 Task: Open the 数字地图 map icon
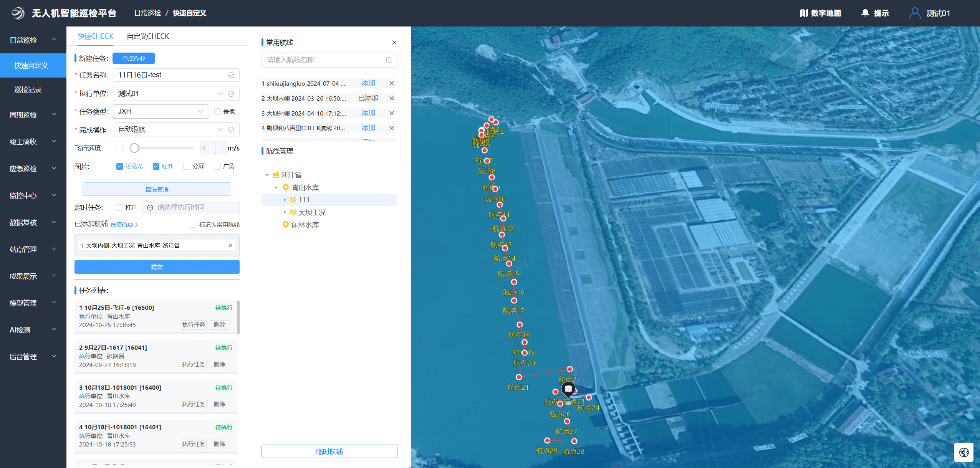click(x=804, y=13)
